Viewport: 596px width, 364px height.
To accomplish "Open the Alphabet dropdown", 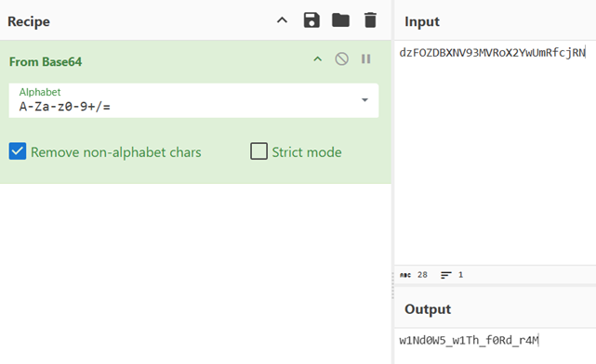I will (193, 100).
